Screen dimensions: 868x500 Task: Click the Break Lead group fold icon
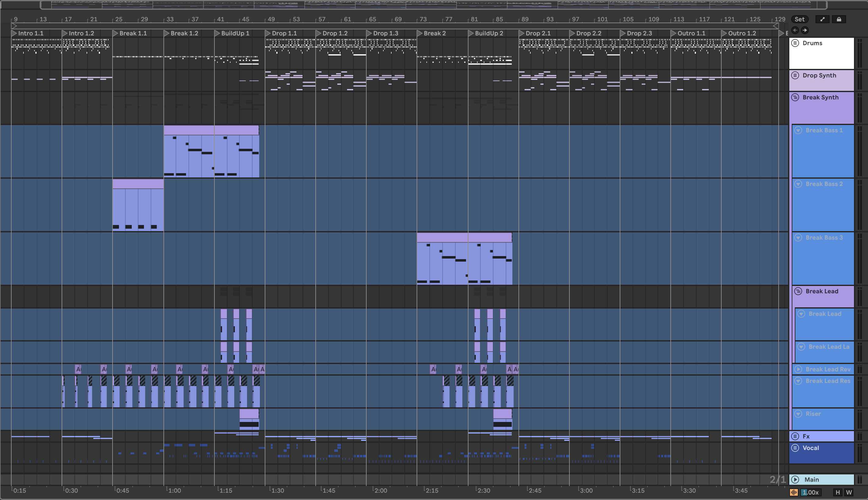[x=798, y=291]
